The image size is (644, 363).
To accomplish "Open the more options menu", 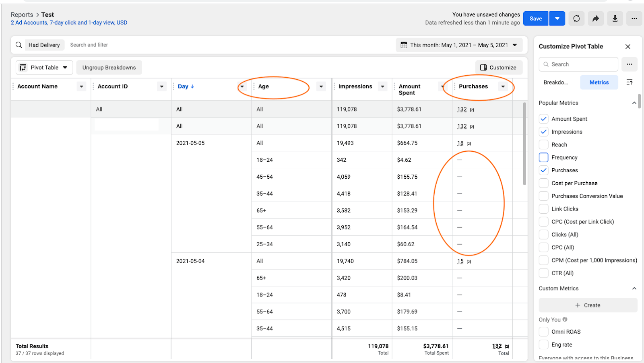I will pos(634,18).
